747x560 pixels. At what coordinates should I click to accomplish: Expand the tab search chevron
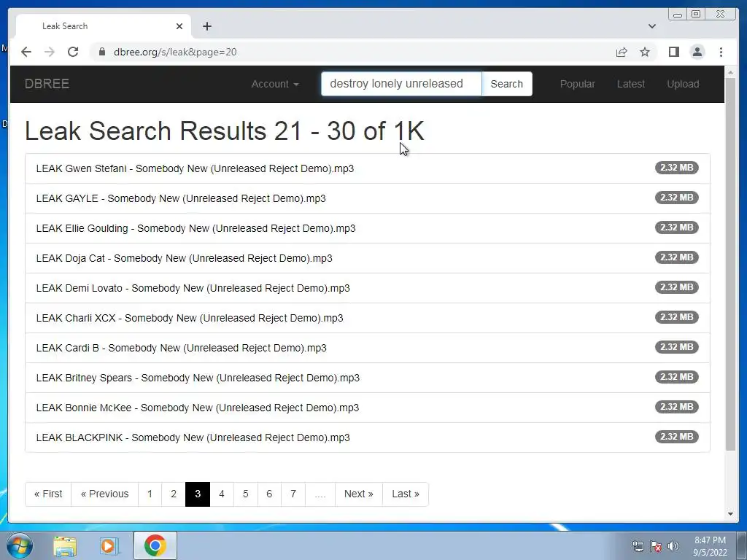pyautogui.click(x=651, y=26)
